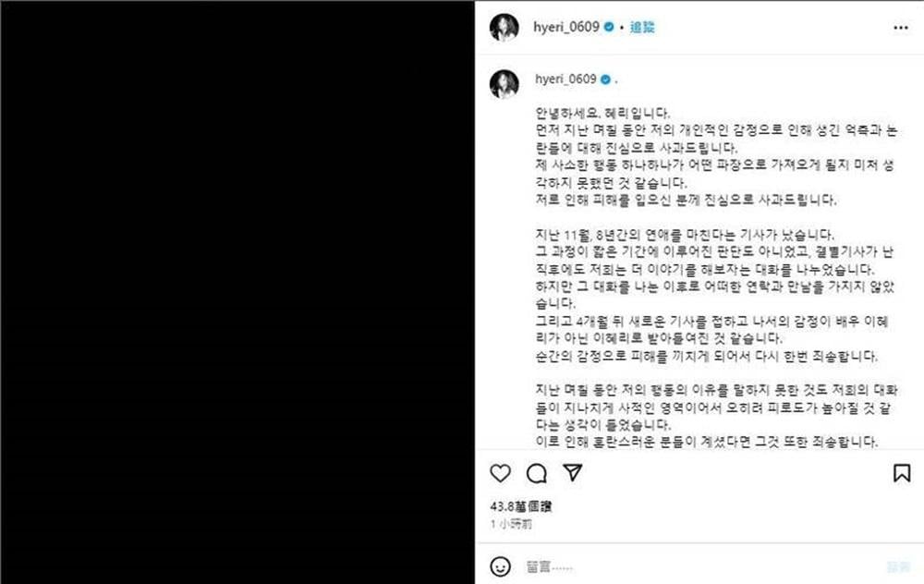The image size is (924, 584).
Task: Click verified badge beside caption username
Action: coord(605,79)
